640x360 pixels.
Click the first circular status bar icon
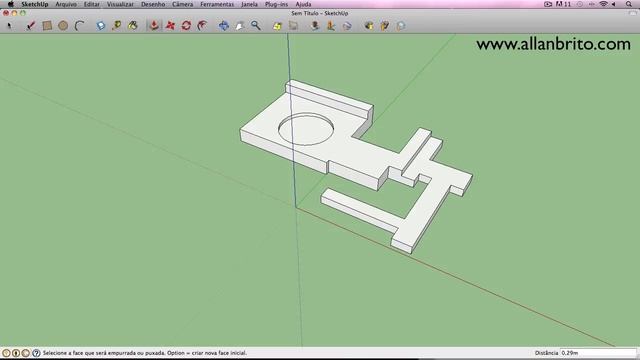tap(6, 353)
